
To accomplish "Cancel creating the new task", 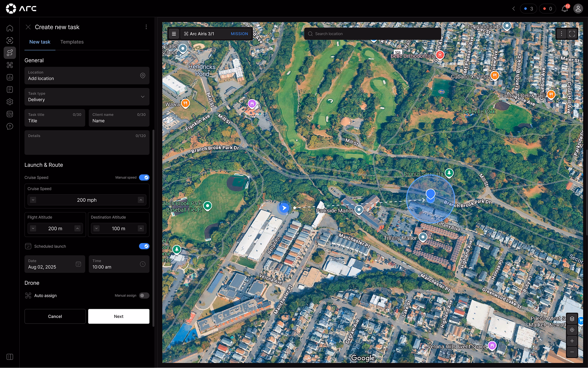I will pyautogui.click(x=55, y=316).
